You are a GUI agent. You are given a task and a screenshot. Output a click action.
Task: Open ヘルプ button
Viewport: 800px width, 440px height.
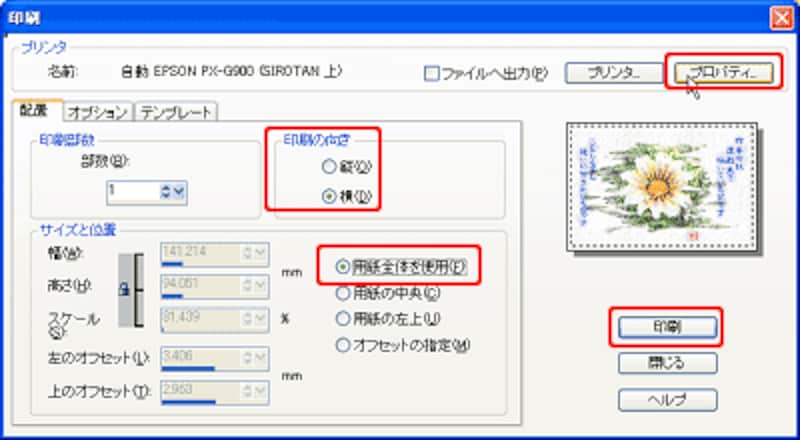point(667,400)
